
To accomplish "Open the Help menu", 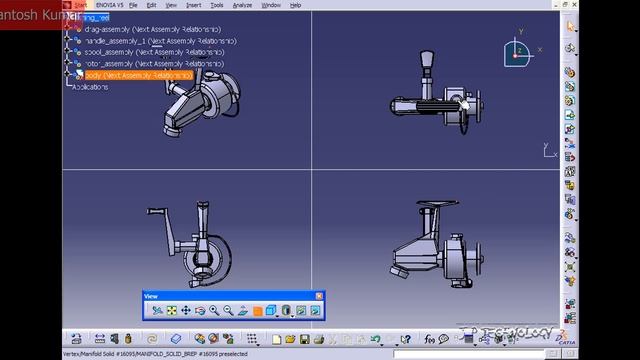I will [x=295, y=5].
